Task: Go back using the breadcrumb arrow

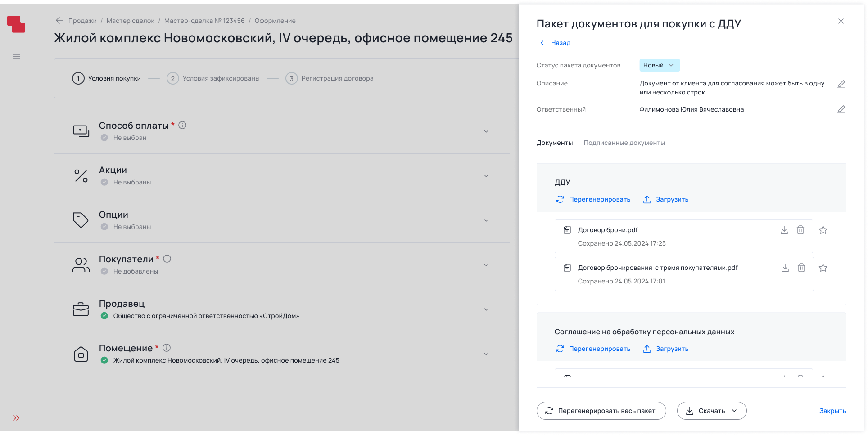Action: click(x=59, y=20)
